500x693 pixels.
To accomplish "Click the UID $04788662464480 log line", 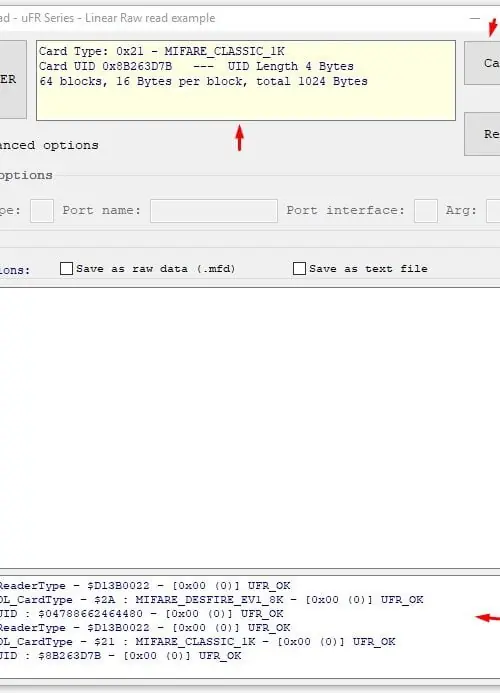I will click(x=141, y=614).
